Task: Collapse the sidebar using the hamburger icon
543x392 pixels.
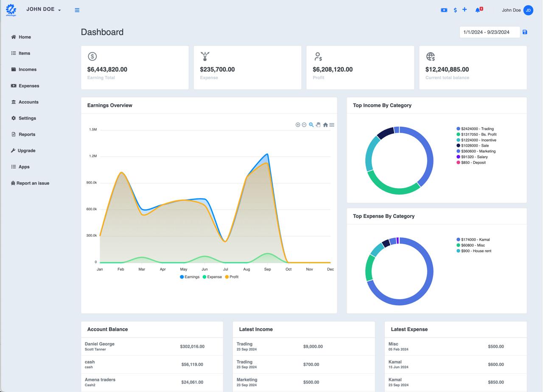Action: (x=77, y=10)
